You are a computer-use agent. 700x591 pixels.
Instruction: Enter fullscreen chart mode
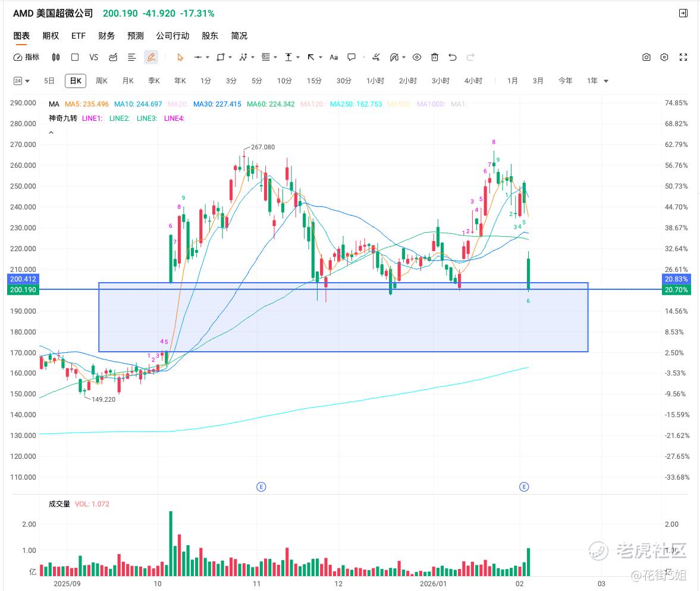point(683,57)
